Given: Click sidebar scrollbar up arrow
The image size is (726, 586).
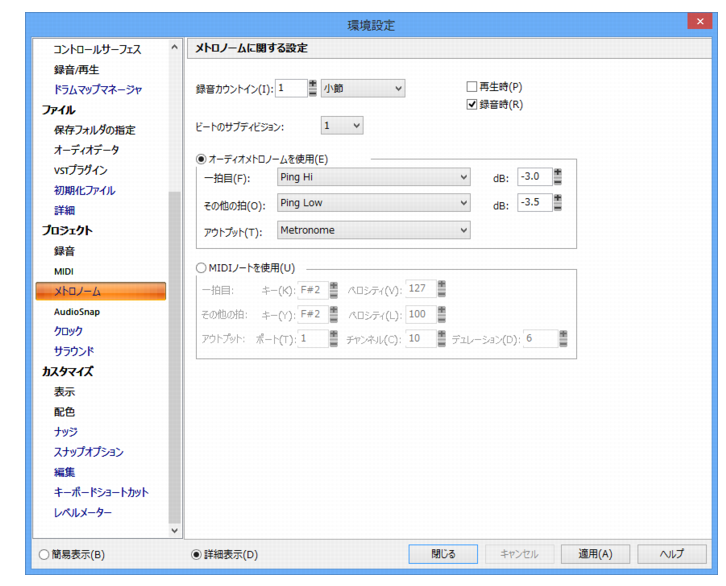Looking at the screenshot, I should coord(175,47).
